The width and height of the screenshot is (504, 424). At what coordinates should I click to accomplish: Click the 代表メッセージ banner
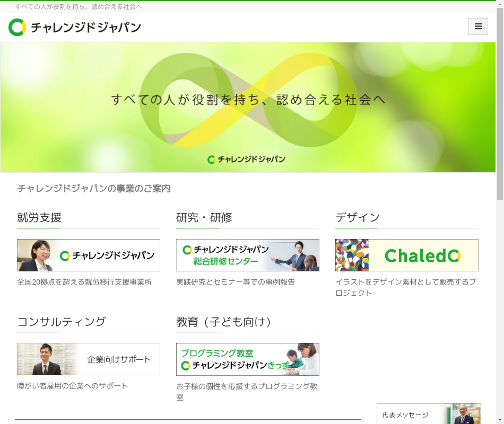coord(429,414)
